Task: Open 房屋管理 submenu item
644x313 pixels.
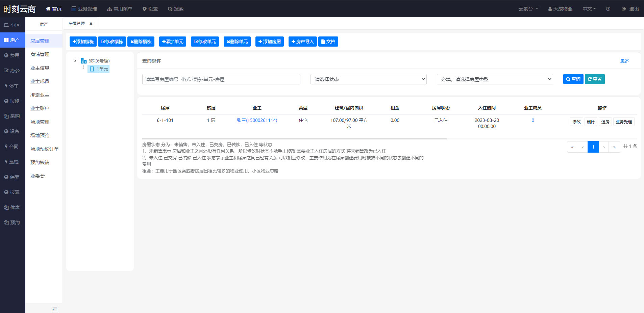Action: coord(44,41)
